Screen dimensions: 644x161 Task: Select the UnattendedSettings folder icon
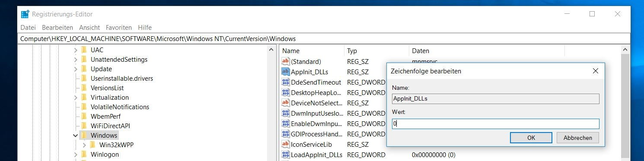tap(84, 60)
